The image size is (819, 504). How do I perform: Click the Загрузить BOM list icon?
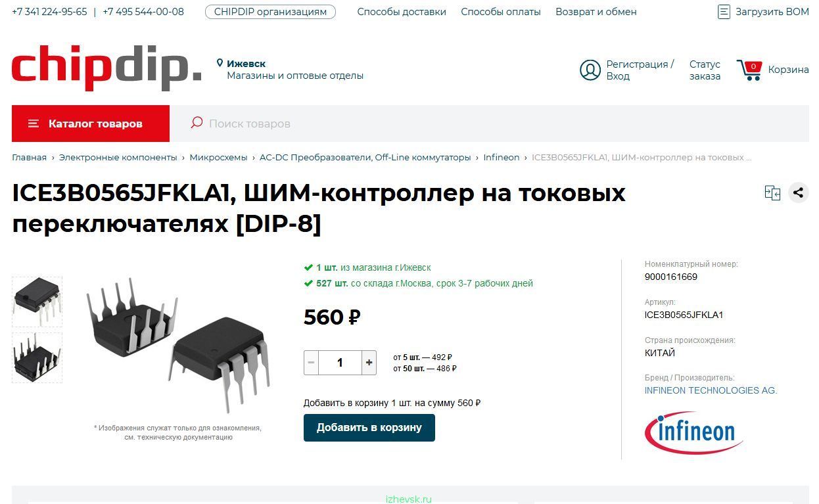(724, 12)
